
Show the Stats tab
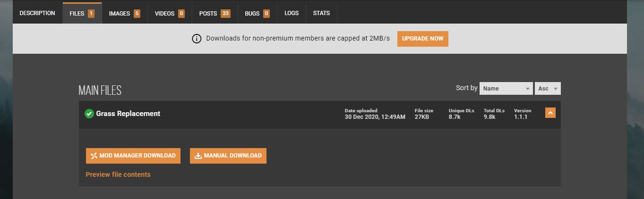(321, 13)
